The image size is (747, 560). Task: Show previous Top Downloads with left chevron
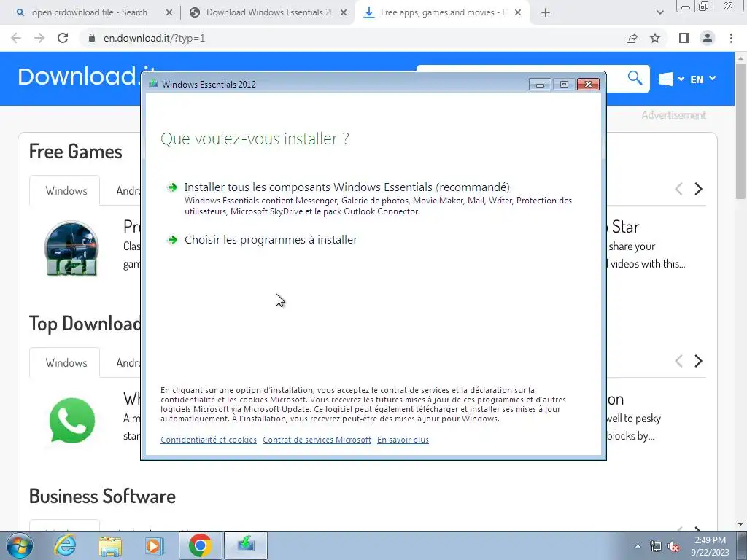click(678, 361)
